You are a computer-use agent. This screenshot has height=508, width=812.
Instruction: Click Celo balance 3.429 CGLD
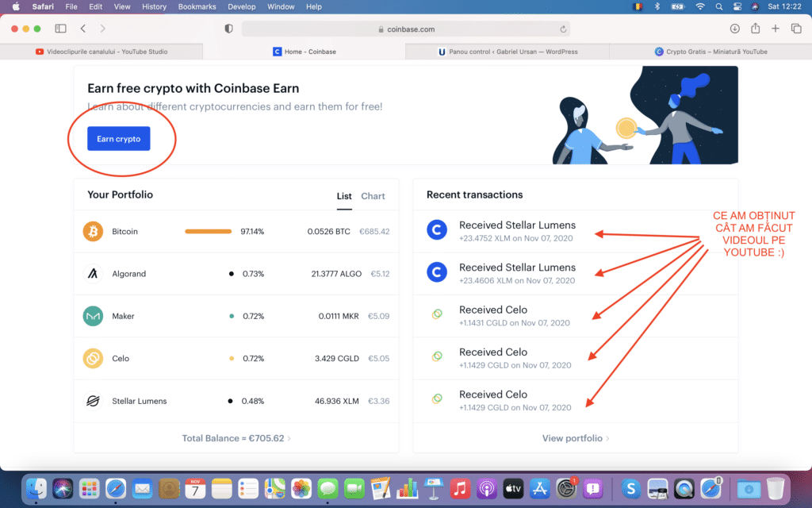coord(336,358)
